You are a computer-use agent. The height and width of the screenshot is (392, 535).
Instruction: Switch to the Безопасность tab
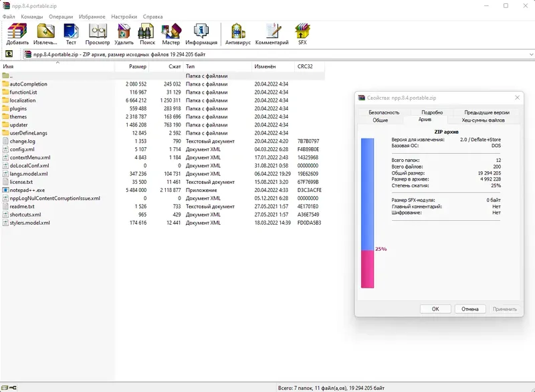(x=384, y=112)
